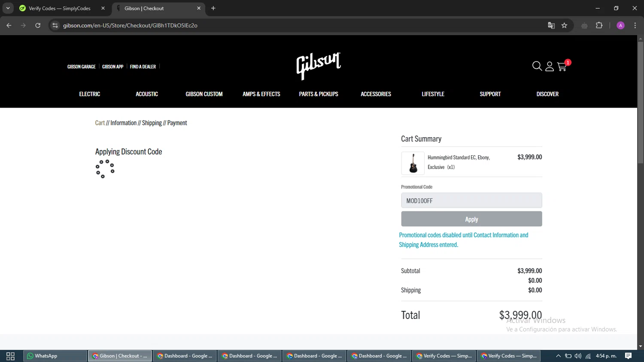Open the Windows Task View icon
The height and width of the screenshot is (362, 644).
[x=10, y=356]
